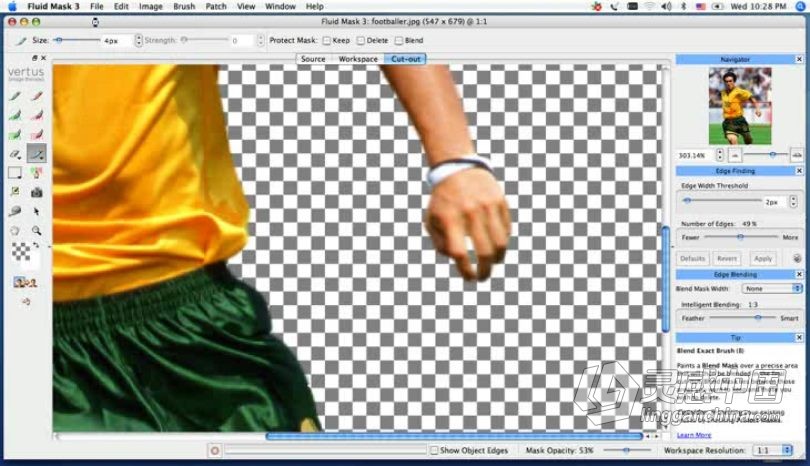The width and height of the screenshot is (810, 466).
Task: Select the green Keep Exact brush tool
Action: 15,96
